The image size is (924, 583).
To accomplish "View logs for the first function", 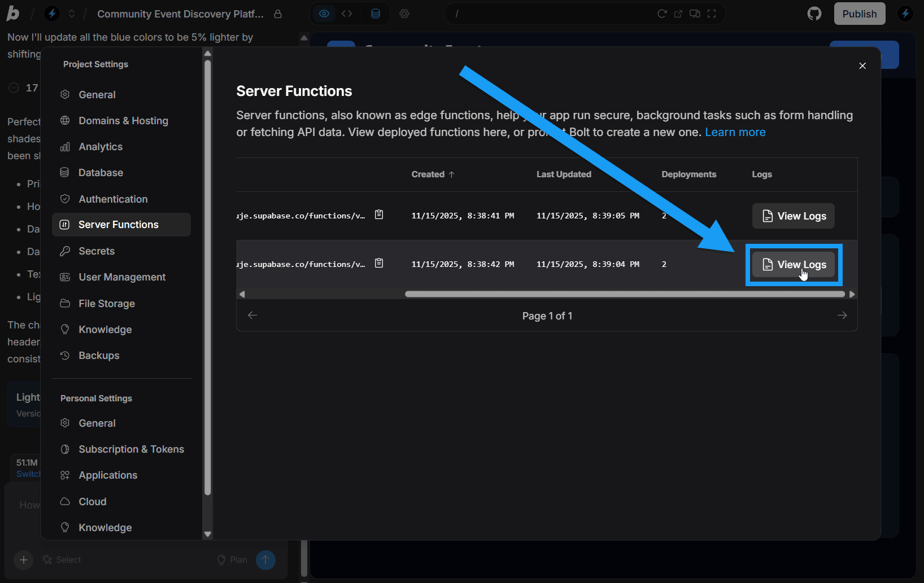I will pos(793,216).
